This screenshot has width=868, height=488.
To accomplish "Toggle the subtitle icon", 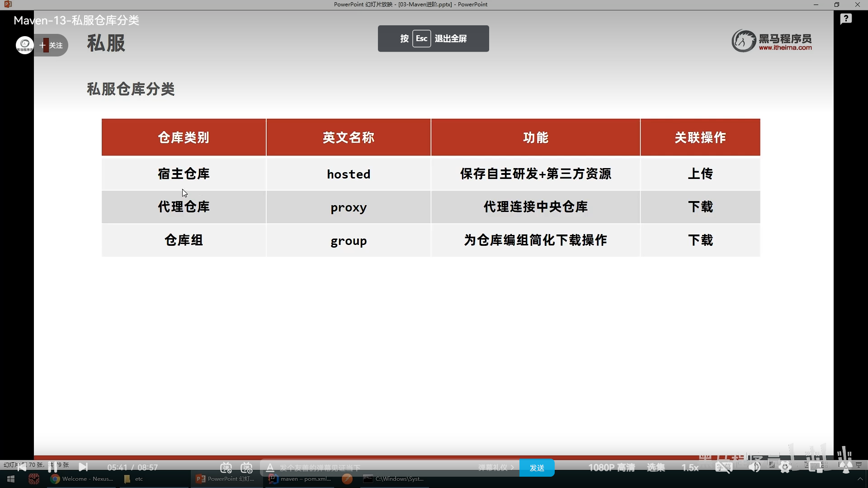I will [x=723, y=468].
